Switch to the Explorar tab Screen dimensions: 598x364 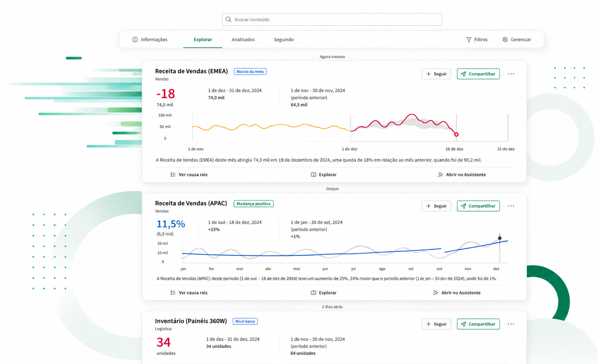203,39
